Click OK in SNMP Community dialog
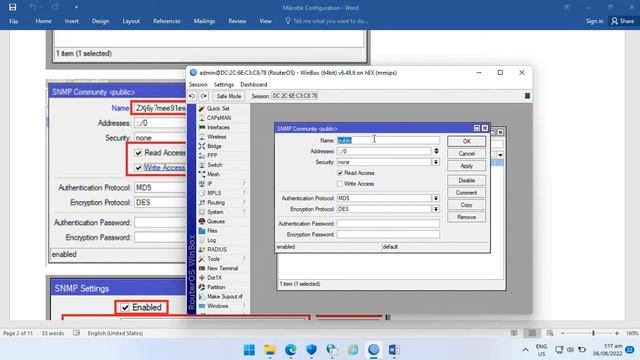 (x=467, y=141)
